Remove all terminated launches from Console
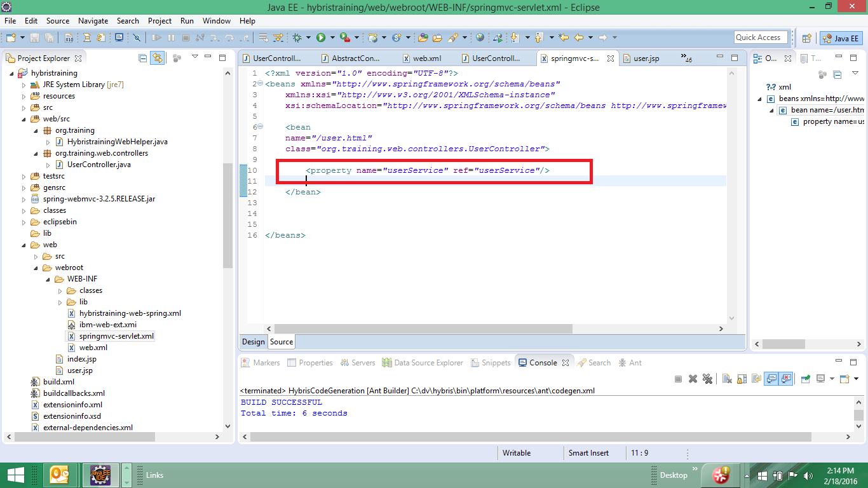Image resolution: width=868 pixels, height=488 pixels. tap(709, 379)
